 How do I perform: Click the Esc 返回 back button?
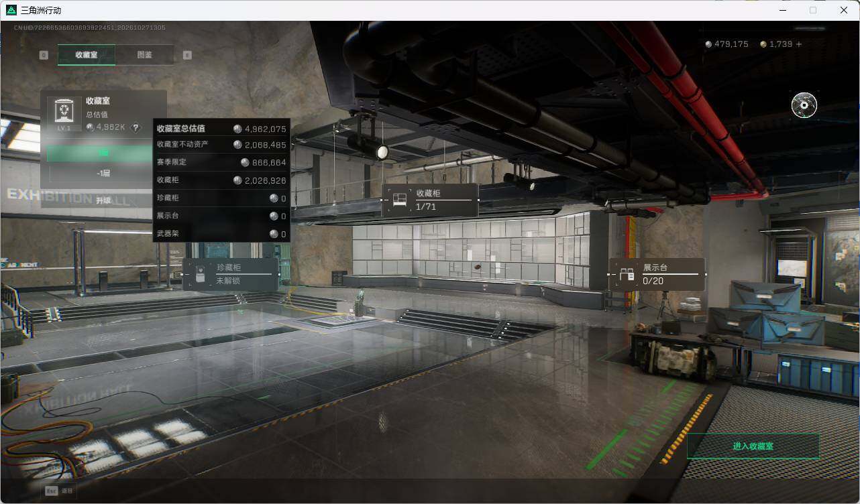pyautogui.click(x=59, y=491)
